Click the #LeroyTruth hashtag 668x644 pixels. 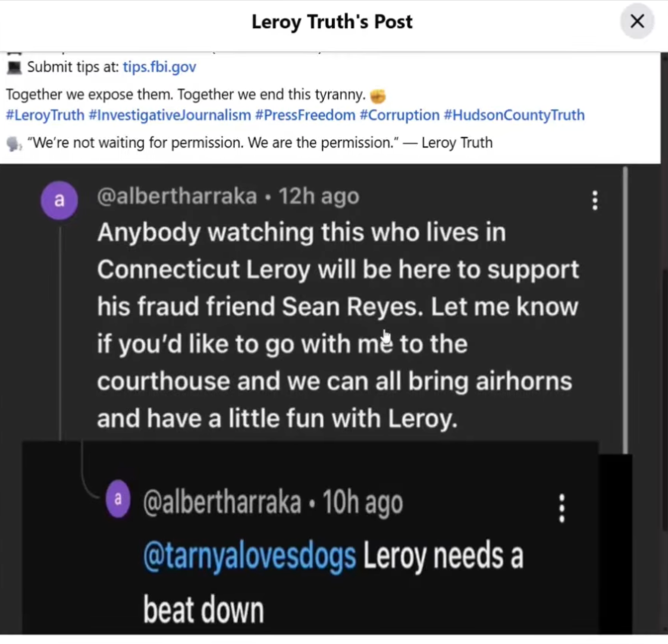point(45,115)
